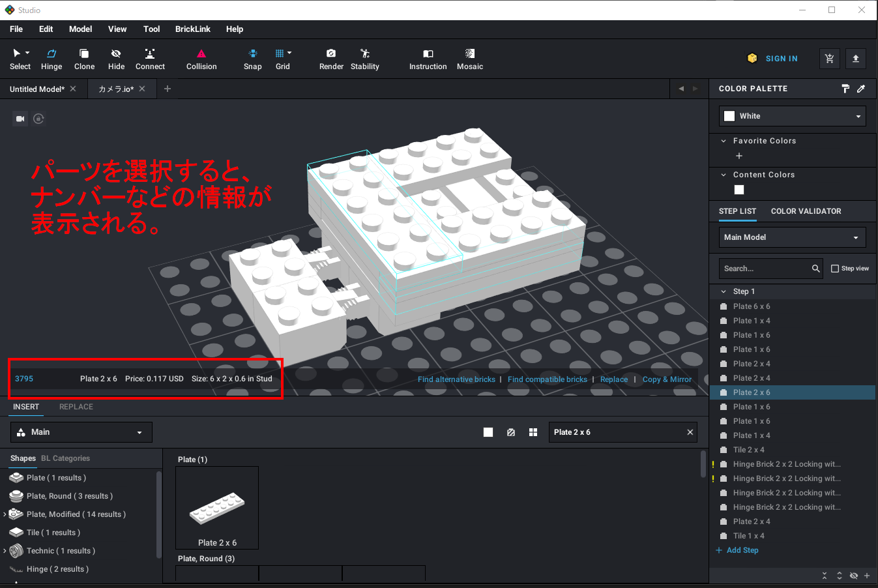Screen dimensions: 878x588
Task: Open the White color dropdown
Action: click(793, 116)
